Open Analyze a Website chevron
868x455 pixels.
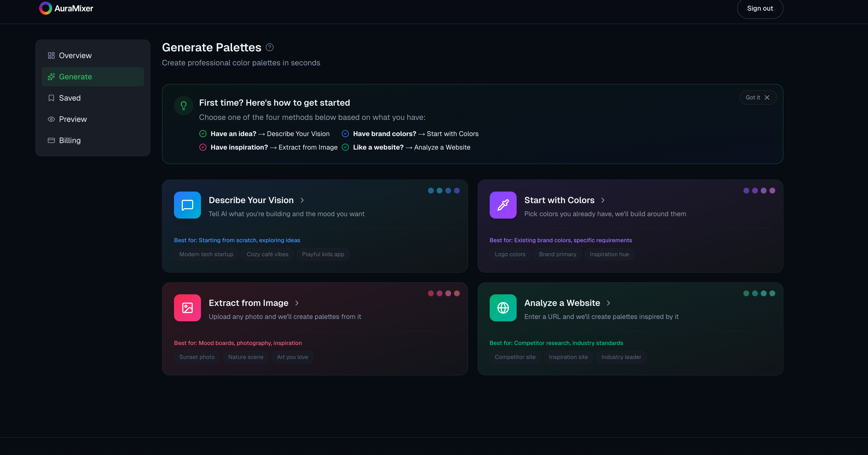[x=608, y=303]
